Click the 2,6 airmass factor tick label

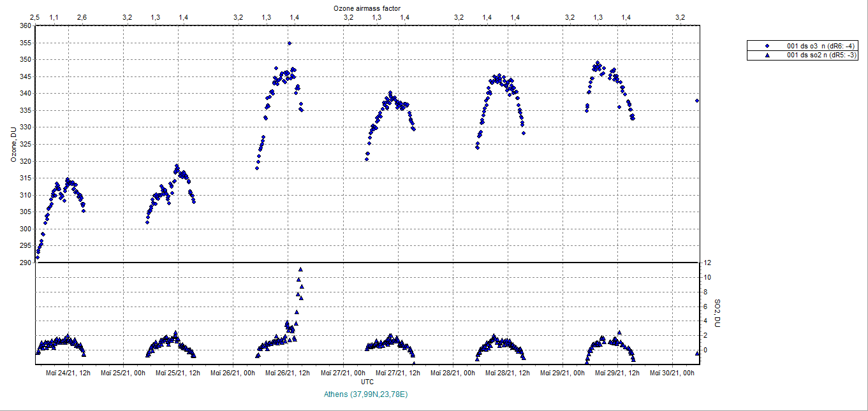pyautogui.click(x=82, y=17)
